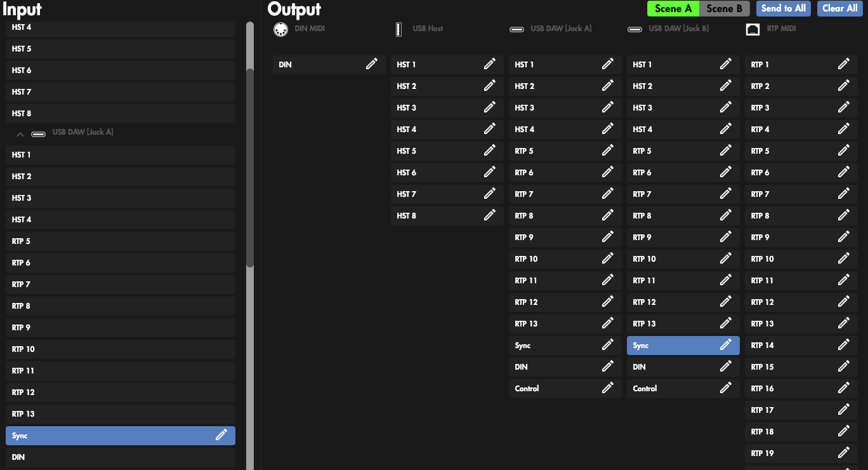The width and height of the screenshot is (868, 470).
Task: Click the Input list vertical scrollbar
Action: [250, 165]
